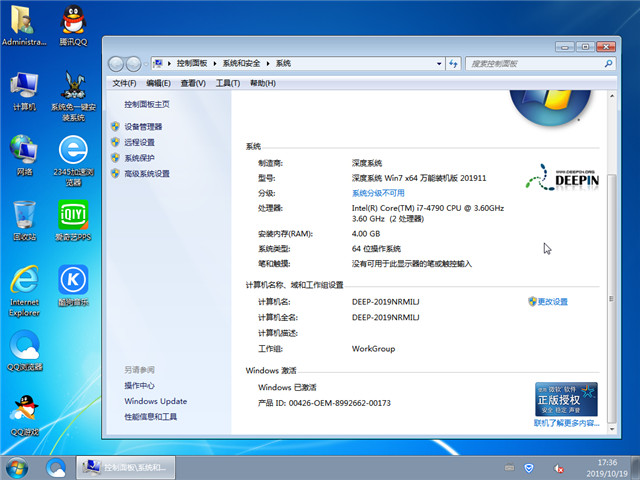640x480 pixels.
Task: Expand the address bar history dropdown
Action: click(439, 64)
